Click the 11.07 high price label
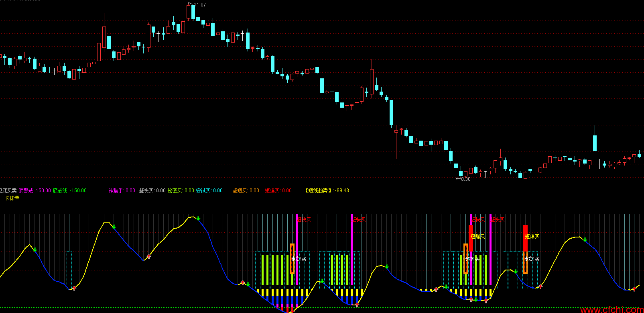The image size is (644, 313). 199,5
